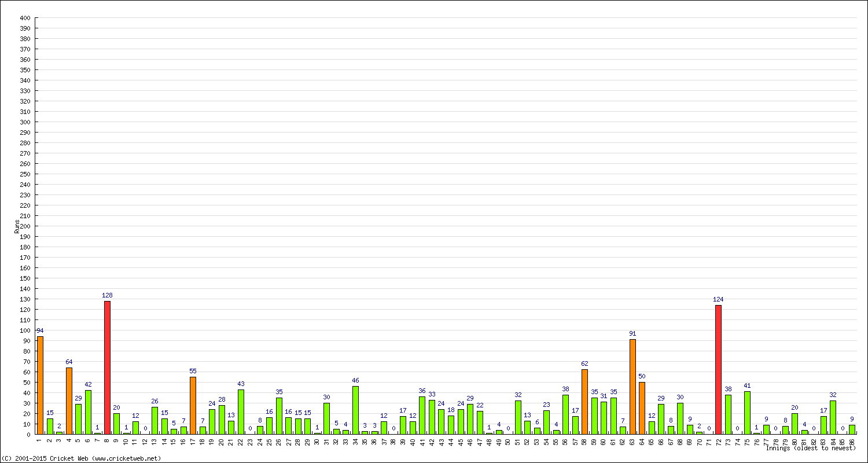This screenshot has width=868, height=463.
Task: Select the orange bar with value 94
Action: (x=40, y=385)
